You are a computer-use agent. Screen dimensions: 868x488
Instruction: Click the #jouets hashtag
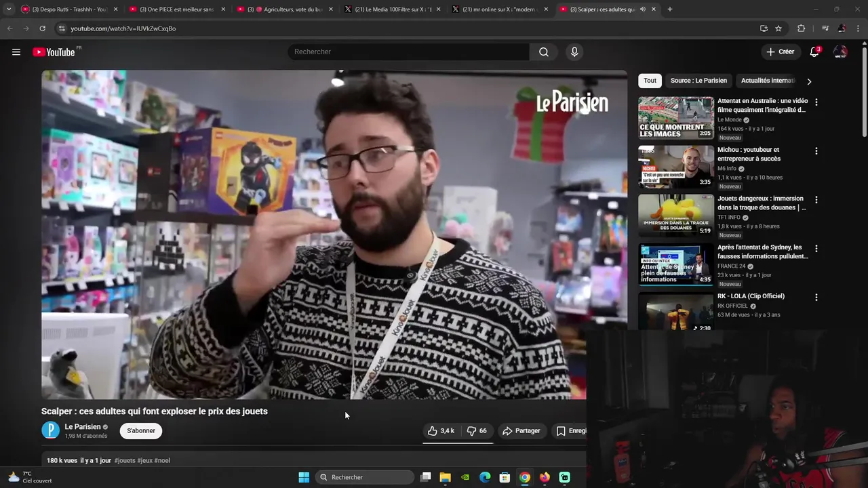(125, 460)
